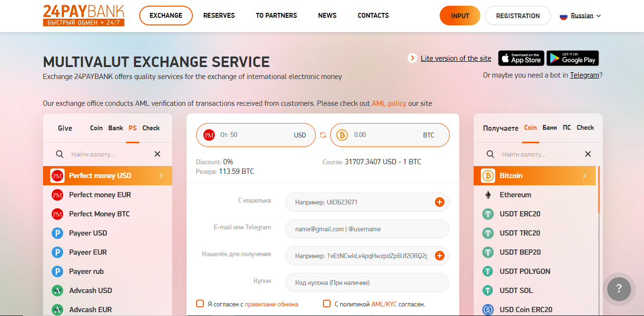Check the AML/KYC policy agreement checkbox
The image size is (644, 316).
pyautogui.click(x=327, y=304)
